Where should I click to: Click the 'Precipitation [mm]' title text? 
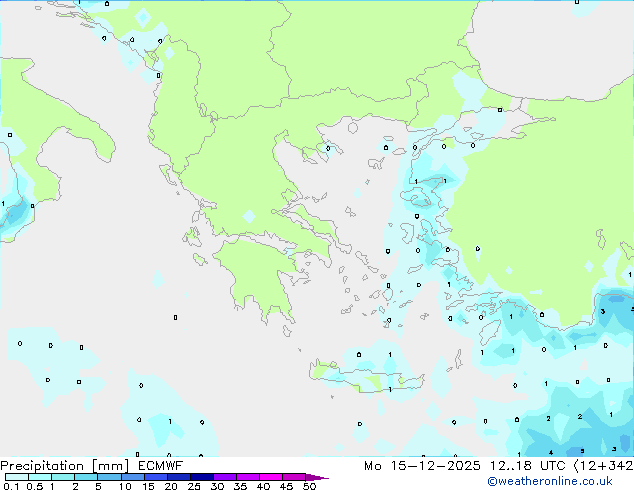tap(65, 466)
